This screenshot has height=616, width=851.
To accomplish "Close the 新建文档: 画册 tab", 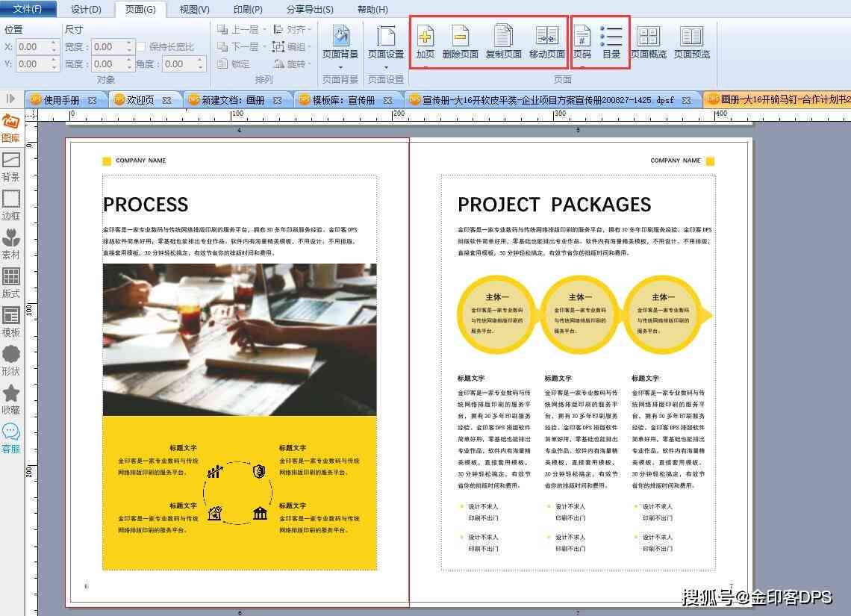I will 278,100.
